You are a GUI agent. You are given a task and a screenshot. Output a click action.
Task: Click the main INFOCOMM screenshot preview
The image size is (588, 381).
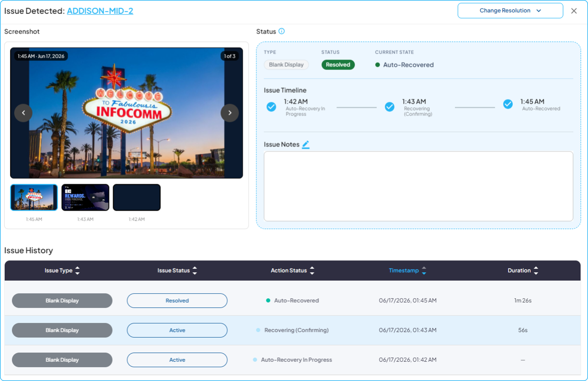click(x=126, y=113)
